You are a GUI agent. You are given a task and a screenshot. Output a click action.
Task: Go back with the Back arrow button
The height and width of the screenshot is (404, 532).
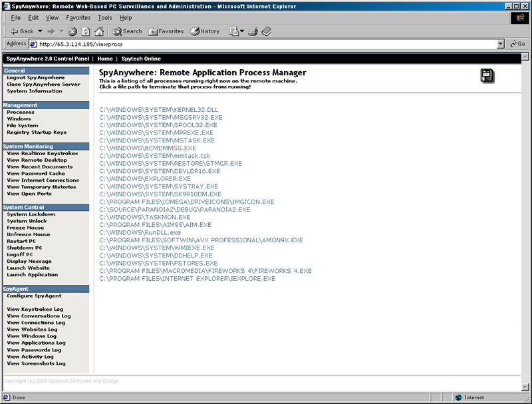(22, 31)
